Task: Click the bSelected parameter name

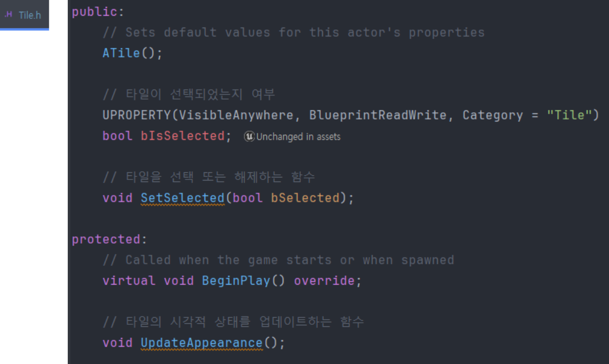Action: pos(306,198)
